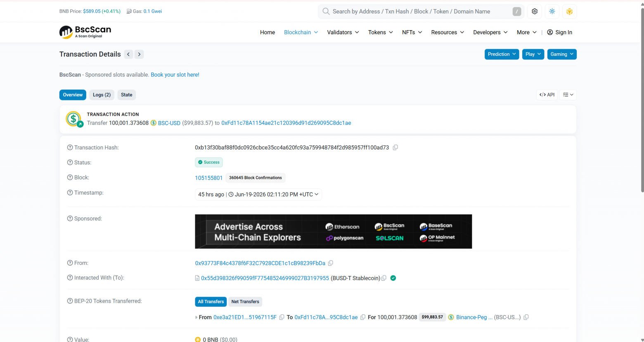Viewport: 644px width, 342px height.
Task: Click the help icon beside Transaction Hash
Action: [x=70, y=147]
